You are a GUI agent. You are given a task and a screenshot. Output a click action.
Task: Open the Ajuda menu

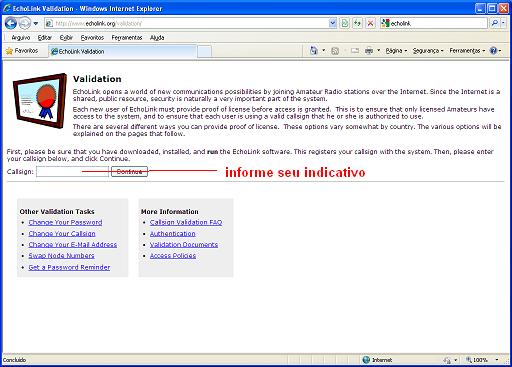tap(157, 38)
